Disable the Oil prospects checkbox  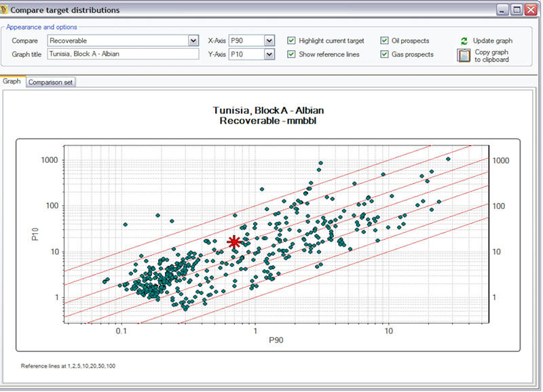click(385, 41)
